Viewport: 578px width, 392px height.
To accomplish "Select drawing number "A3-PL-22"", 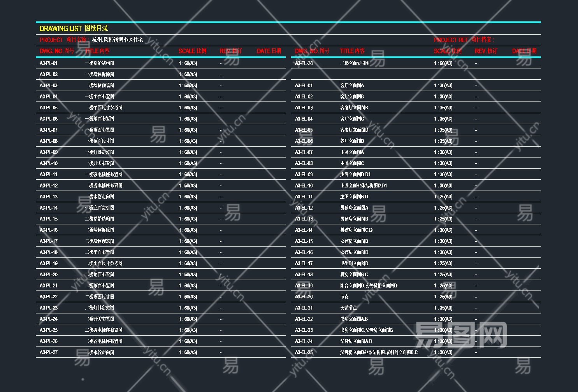I will [x=49, y=297].
